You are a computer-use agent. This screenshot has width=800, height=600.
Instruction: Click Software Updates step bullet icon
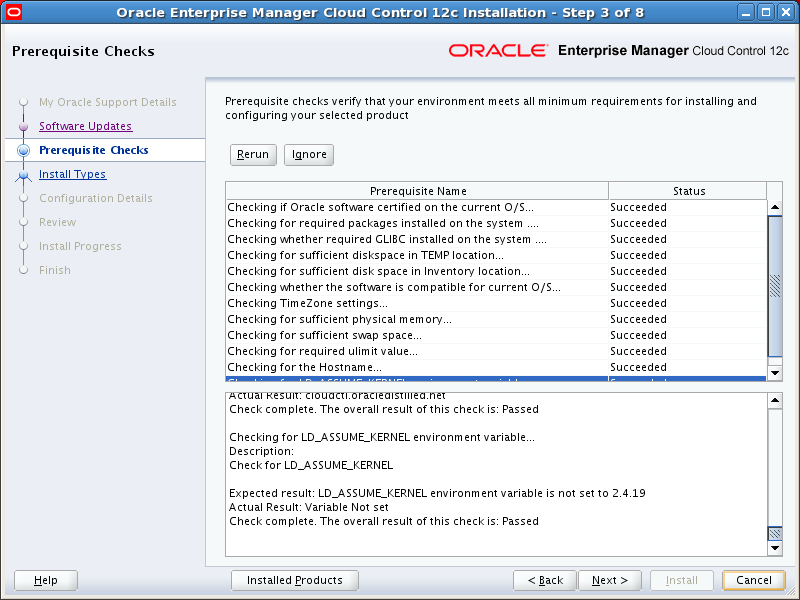pyautogui.click(x=23, y=126)
